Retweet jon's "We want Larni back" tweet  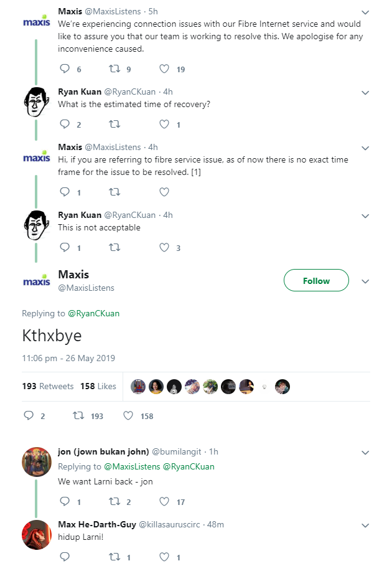click(x=114, y=501)
